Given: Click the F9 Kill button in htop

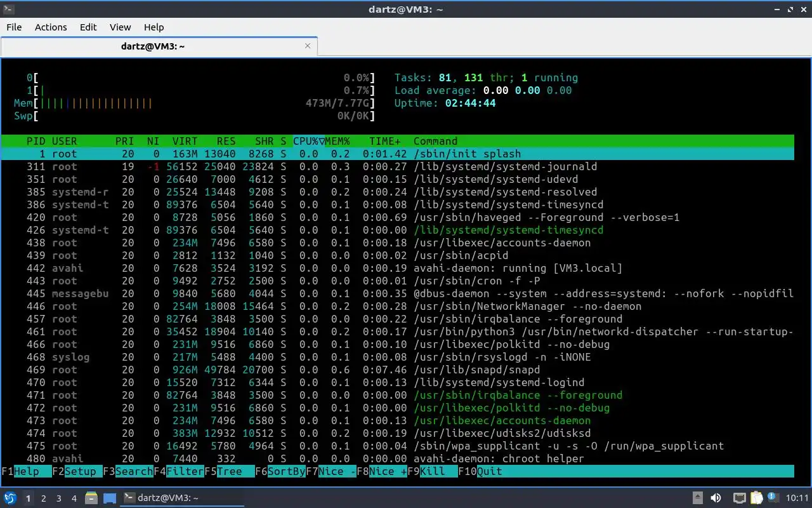Looking at the screenshot, I should click(433, 471).
